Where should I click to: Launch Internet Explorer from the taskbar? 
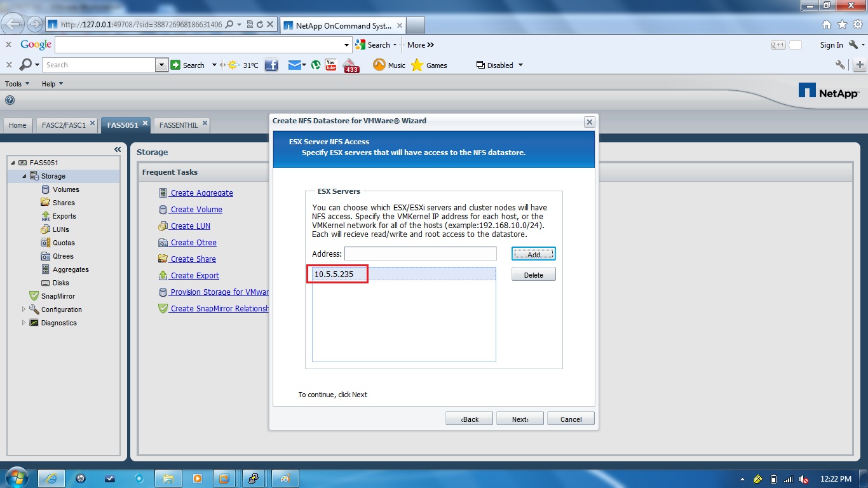click(x=51, y=478)
